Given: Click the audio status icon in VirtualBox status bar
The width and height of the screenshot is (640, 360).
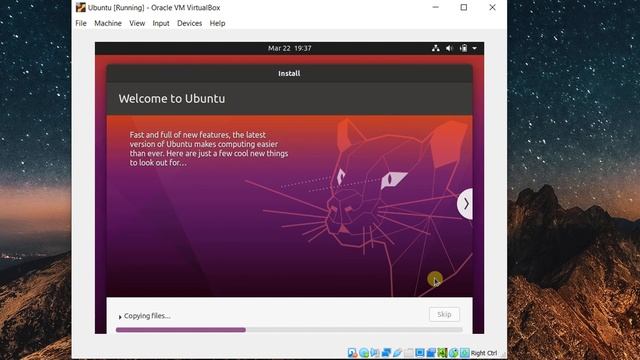Looking at the screenshot, I should [375, 353].
